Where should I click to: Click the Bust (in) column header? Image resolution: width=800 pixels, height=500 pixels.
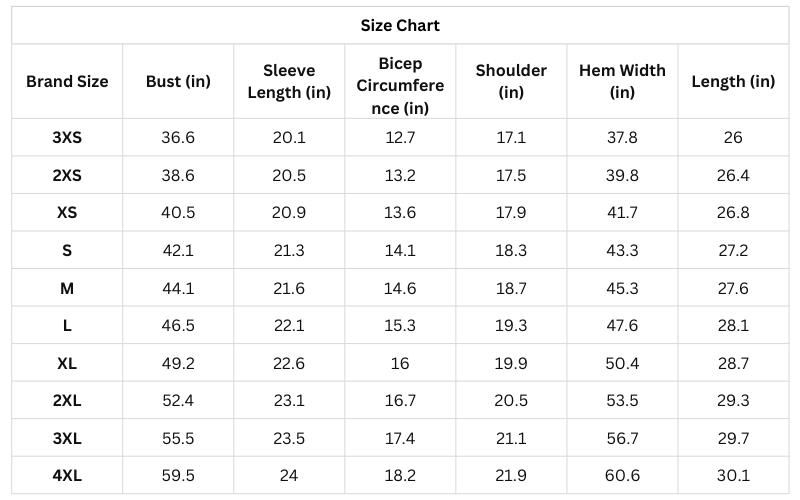pyautogui.click(x=178, y=81)
